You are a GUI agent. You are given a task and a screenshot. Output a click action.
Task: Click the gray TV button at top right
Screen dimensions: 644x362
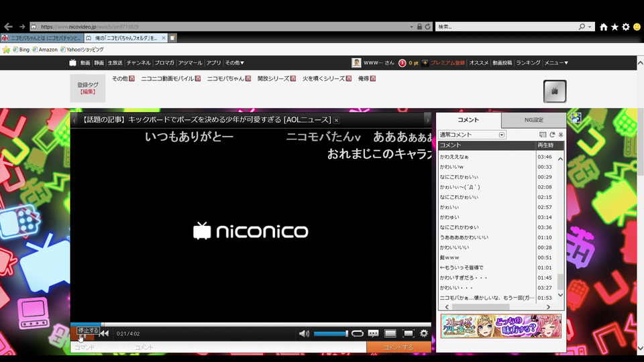555,91
